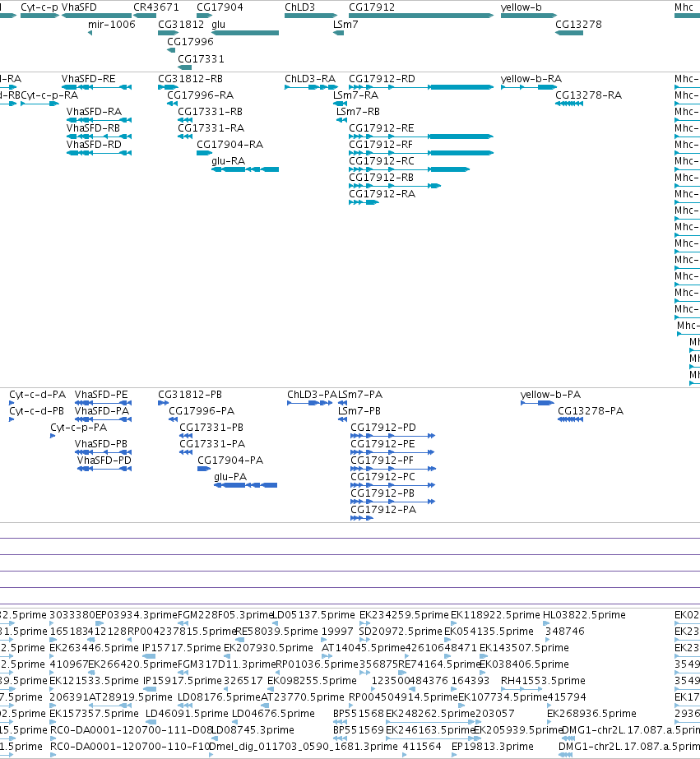The height and width of the screenshot is (759, 700).
Task: Select the LD04676.5prime EST label
Action: click(x=273, y=714)
